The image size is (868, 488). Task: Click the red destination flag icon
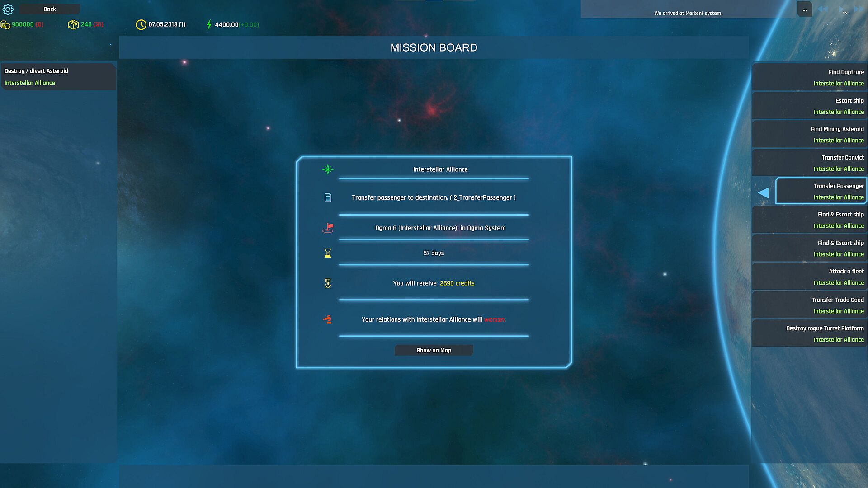coord(328,228)
